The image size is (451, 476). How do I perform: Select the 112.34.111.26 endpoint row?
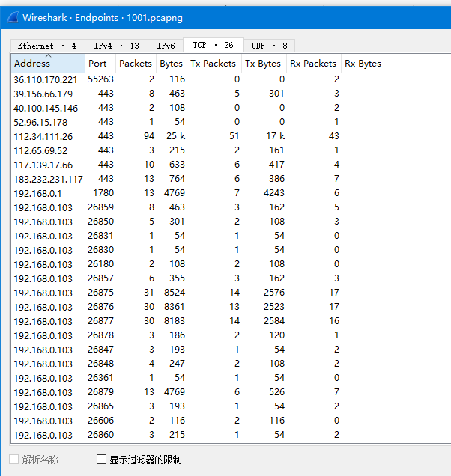(x=231, y=136)
